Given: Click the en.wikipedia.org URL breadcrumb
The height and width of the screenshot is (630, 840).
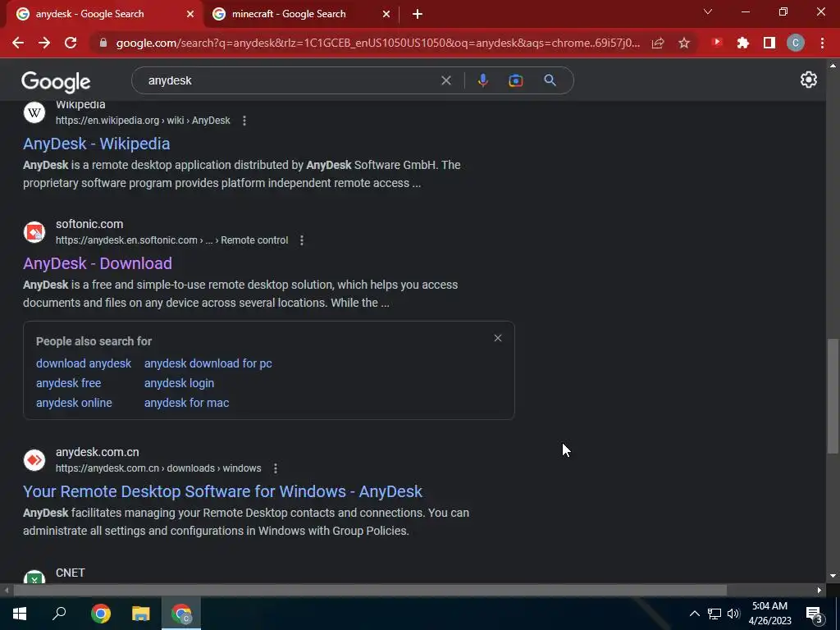Looking at the screenshot, I should [143, 121].
